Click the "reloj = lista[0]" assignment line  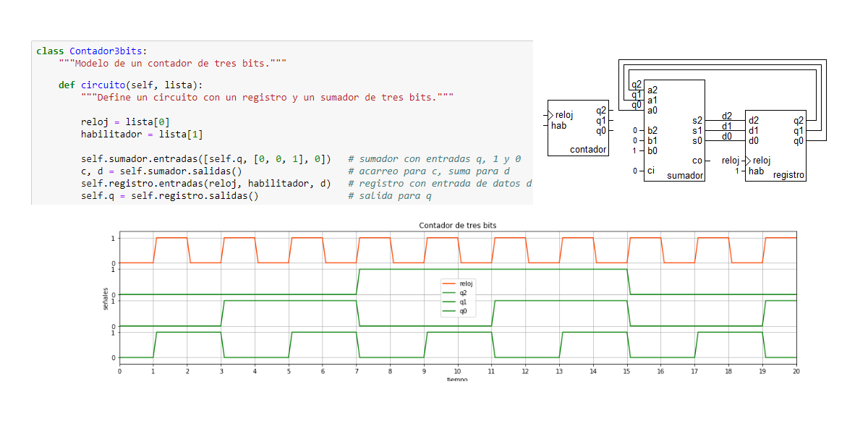tap(125, 122)
